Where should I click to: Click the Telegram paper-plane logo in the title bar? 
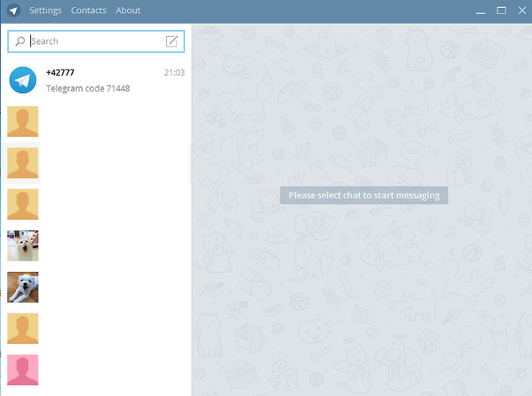point(13,10)
